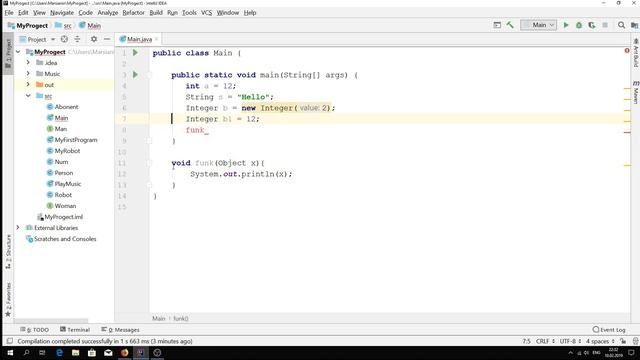Click the red error indicator at editor top right
The width and height of the screenshot is (640, 360).
coord(627,51)
